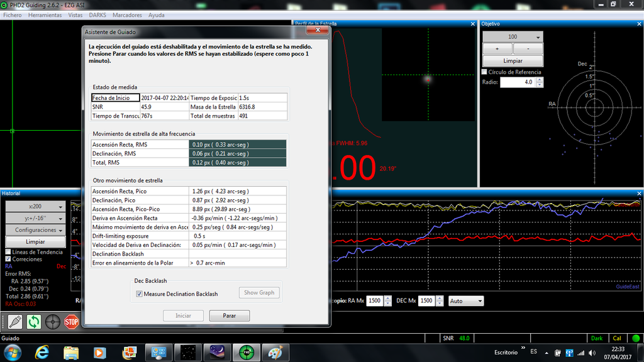
Task: Click the Escritorio toolbar label
Action: [x=506, y=353]
